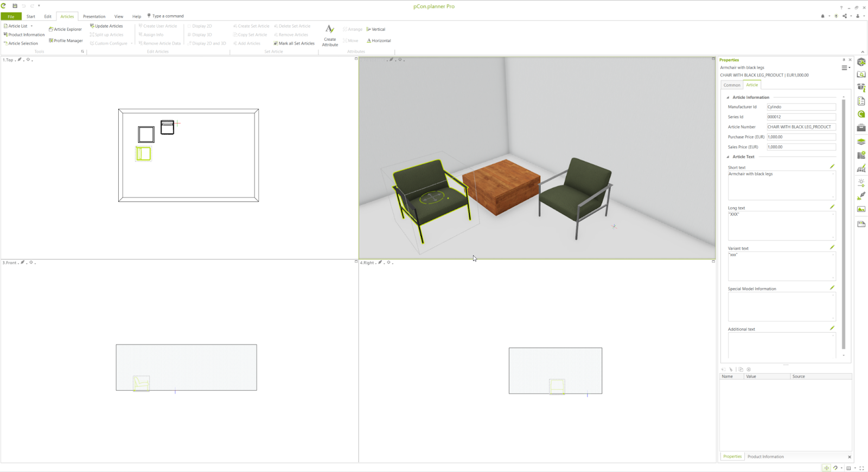Switch to Product Information bottom tab

[x=765, y=457]
